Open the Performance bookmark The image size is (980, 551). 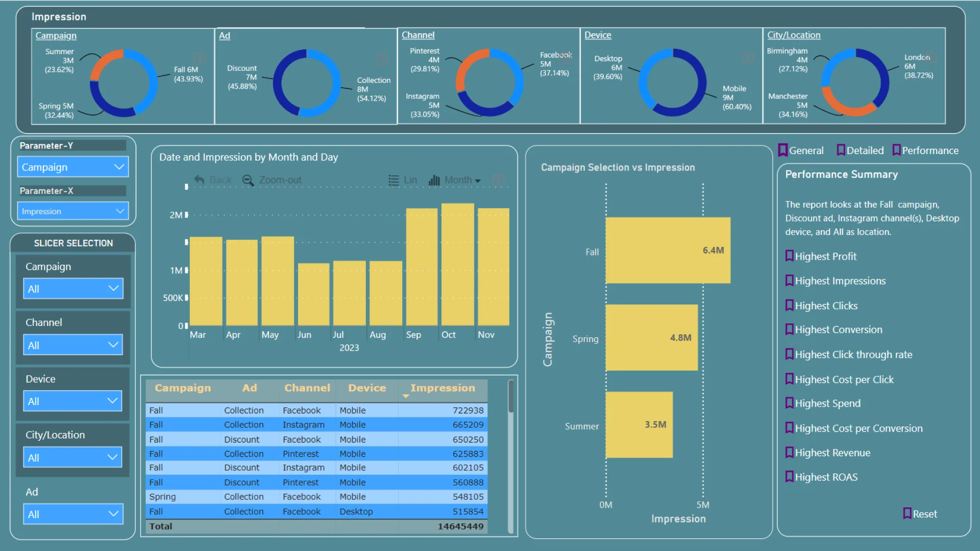[x=925, y=151]
